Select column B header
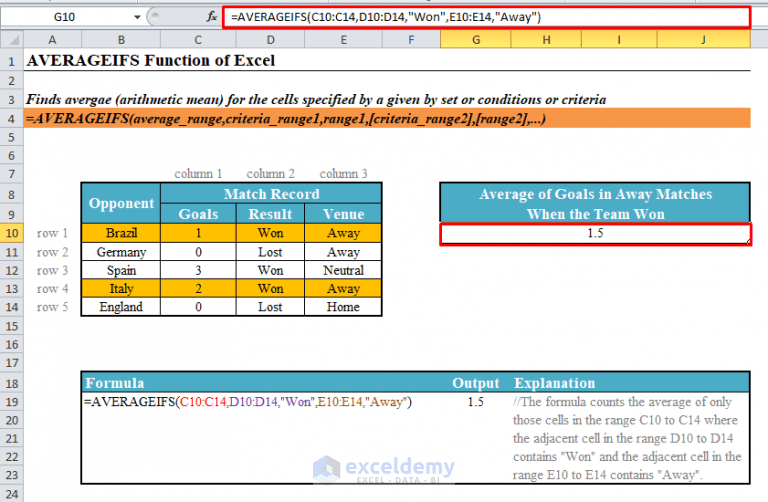768x502 pixels. [121, 40]
